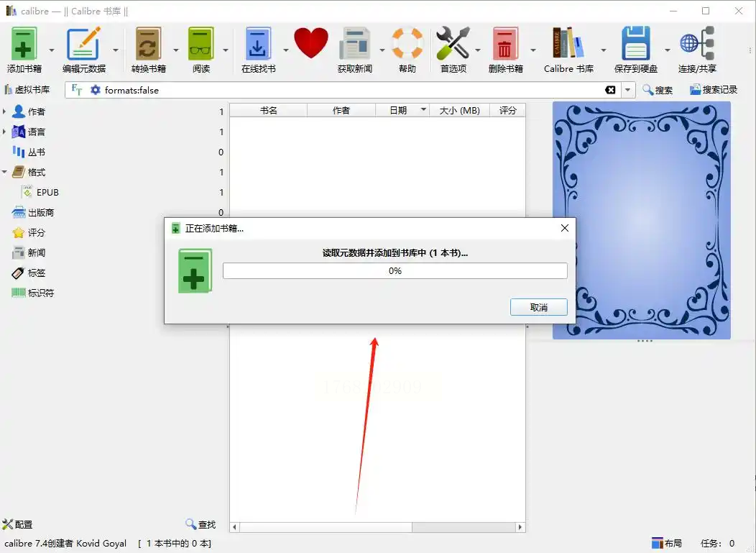Image resolution: width=756 pixels, height=553 pixels.
Task: Click the horizontal scrollbar thumb in book list
Action: [326, 527]
